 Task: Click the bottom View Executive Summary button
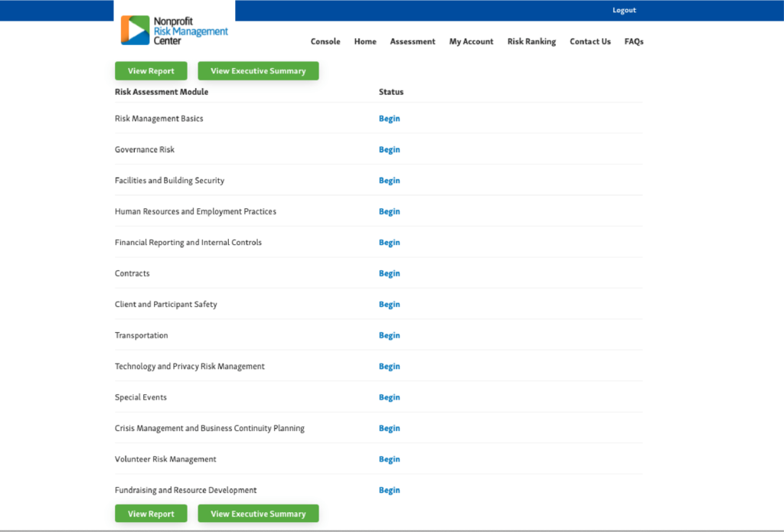pyautogui.click(x=258, y=513)
